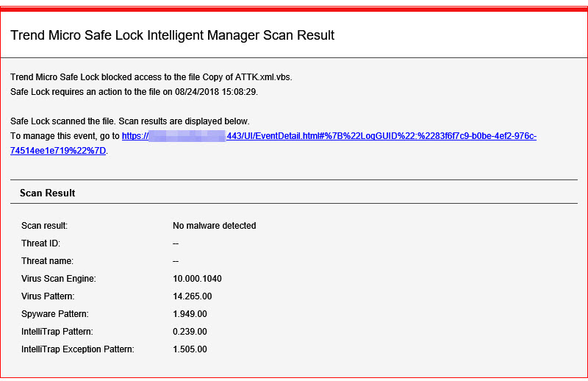Click the 'Safe Lock scanned the file' sentence

(x=130, y=121)
